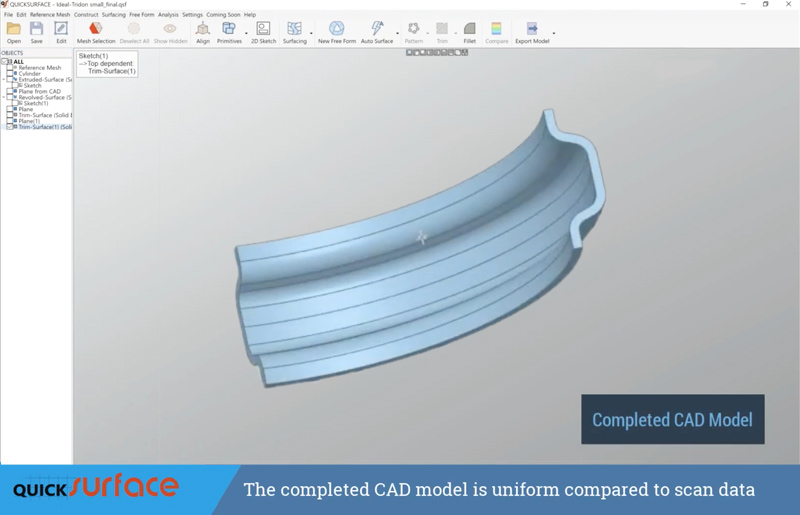This screenshot has width=800, height=515.
Task: Click the Export Model icon
Action: [531, 33]
